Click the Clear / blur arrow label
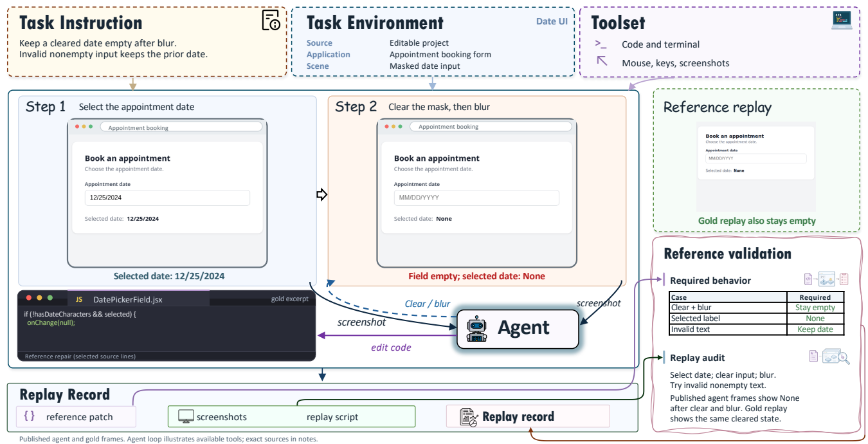This screenshot has width=868, height=444. pyautogui.click(x=427, y=304)
